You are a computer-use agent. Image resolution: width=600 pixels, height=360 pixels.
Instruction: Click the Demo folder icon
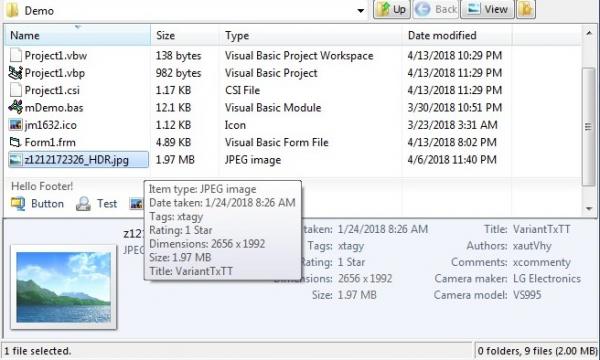[x=13, y=10]
